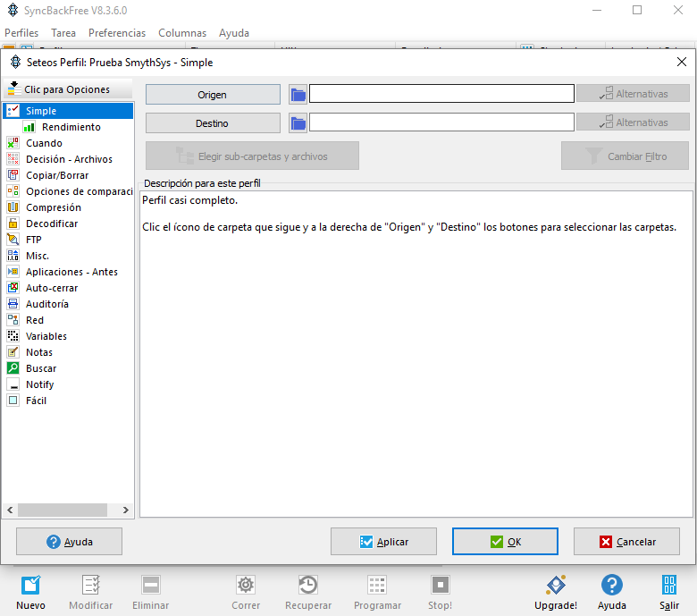Open the Compresión settings in sidebar

(x=53, y=207)
